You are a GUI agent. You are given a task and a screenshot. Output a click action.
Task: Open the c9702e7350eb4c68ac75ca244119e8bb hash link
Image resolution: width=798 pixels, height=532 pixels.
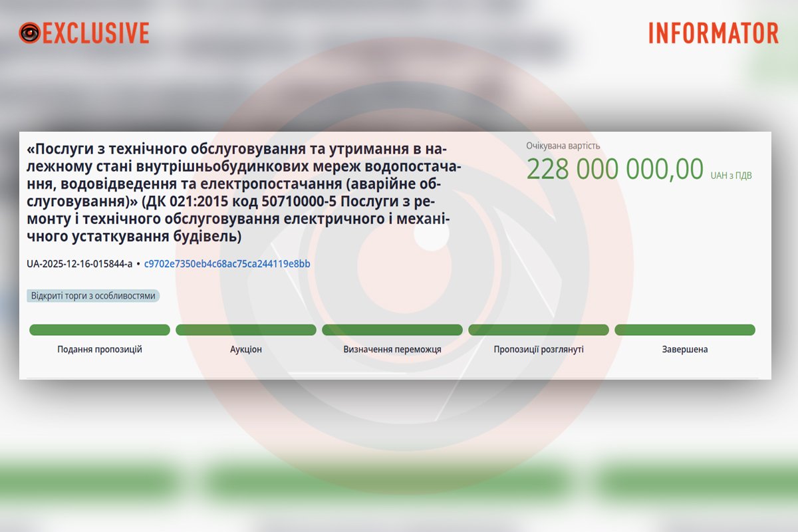227,264
